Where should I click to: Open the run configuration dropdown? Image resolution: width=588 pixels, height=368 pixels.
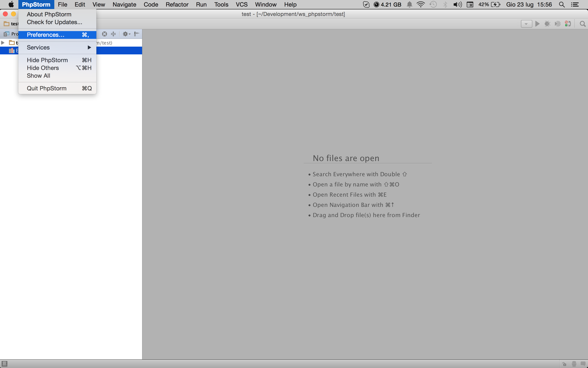click(x=526, y=24)
